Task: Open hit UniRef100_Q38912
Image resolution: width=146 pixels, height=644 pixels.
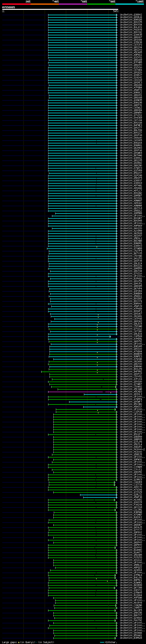Action: click(x=131, y=158)
